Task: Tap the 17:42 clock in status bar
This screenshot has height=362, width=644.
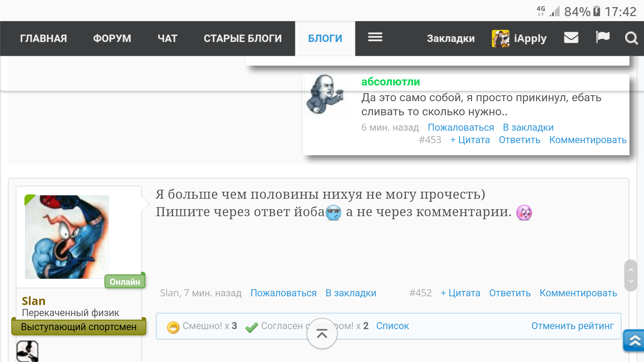Action: point(620,12)
